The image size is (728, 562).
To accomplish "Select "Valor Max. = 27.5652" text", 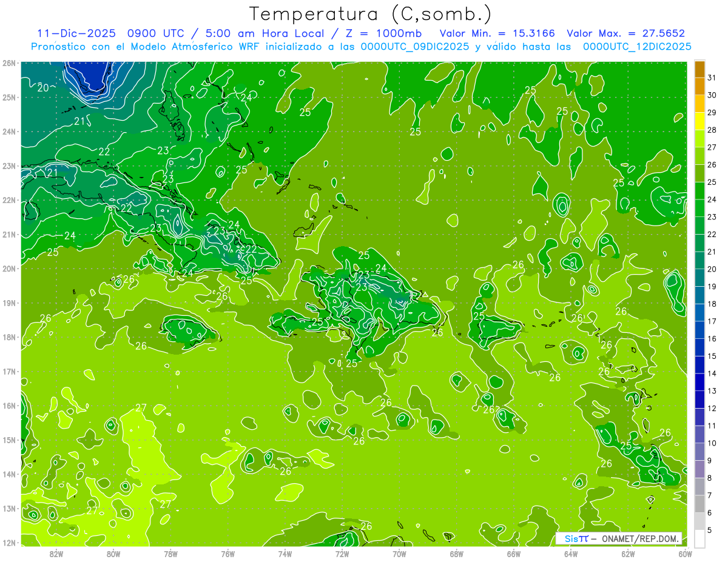I will [626, 33].
